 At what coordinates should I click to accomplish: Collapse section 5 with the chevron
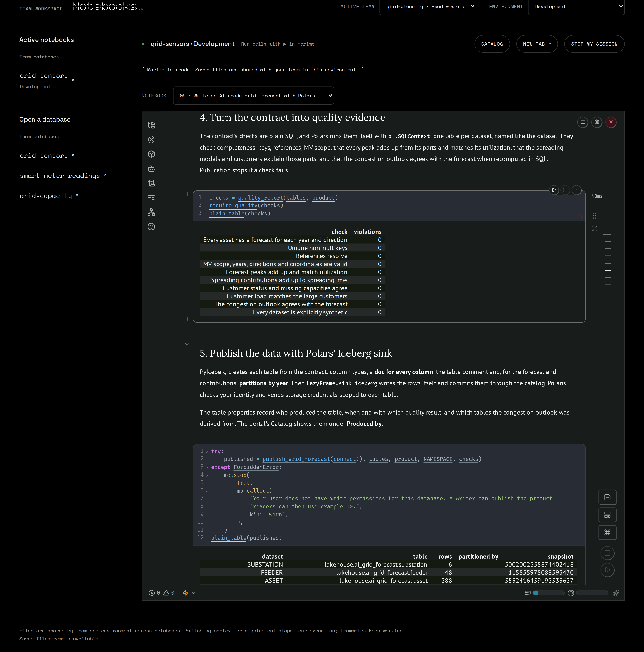187,344
